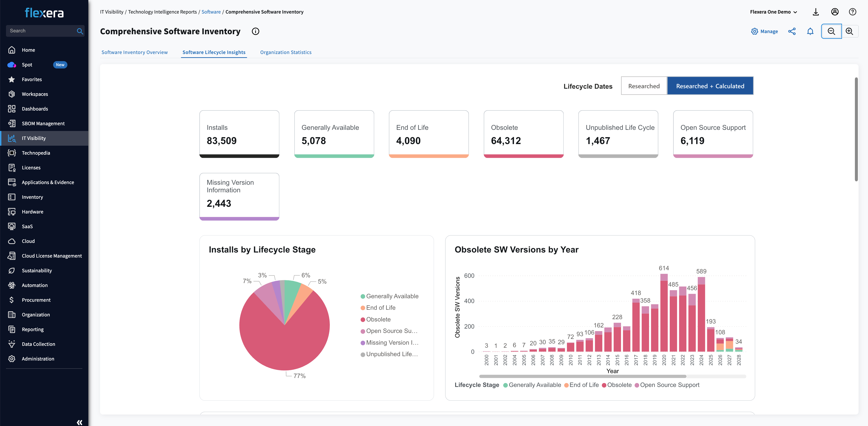This screenshot has width=868, height=426.
Task: Switch to the Organization Statistics tab
Action: (285, 52)
